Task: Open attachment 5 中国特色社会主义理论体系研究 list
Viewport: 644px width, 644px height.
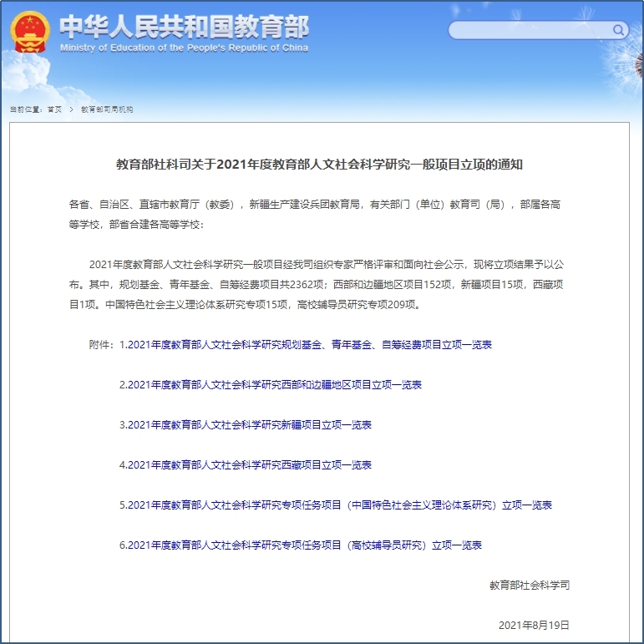Action: (x=336, y=505)
